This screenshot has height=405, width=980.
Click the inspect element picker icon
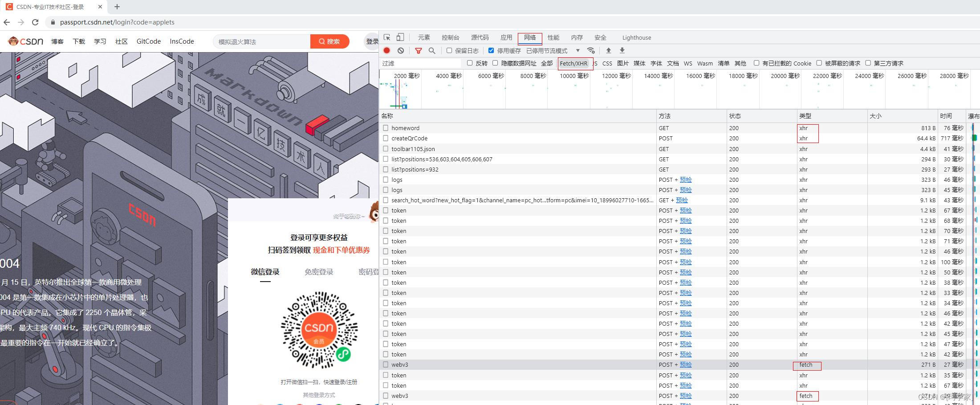click(387, 37)
